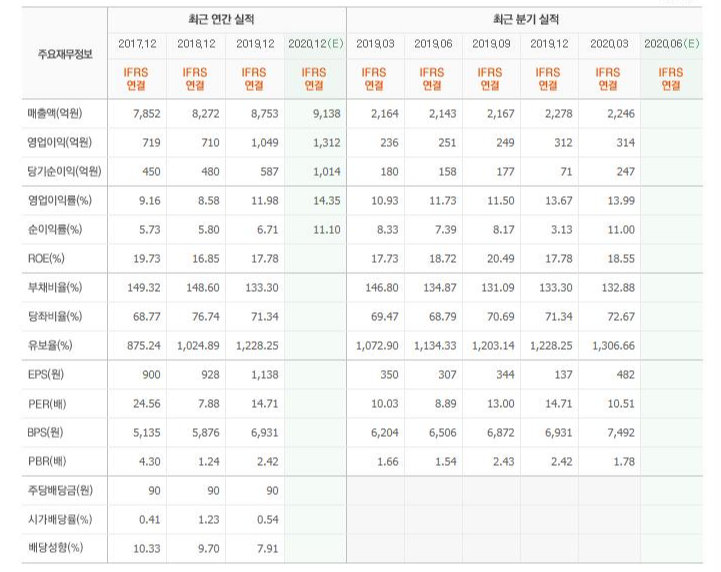This screenshot has height=572, width=721.
Task: Click the 10.51 PER value
Action: pyautogui.click(x=621, y=403)
